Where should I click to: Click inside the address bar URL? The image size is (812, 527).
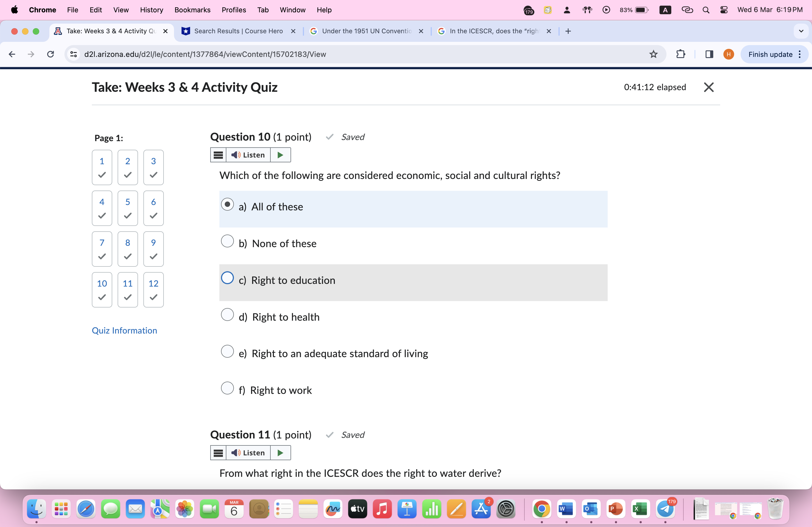[x=205, y=54]
